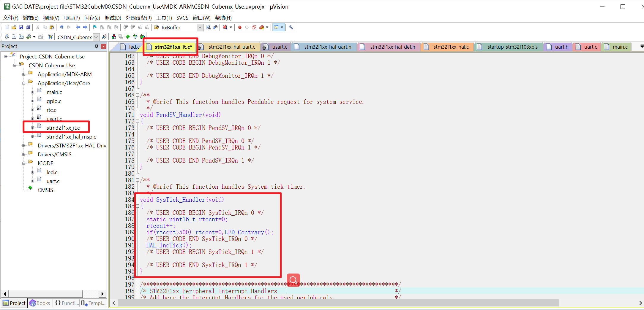This screenshot has height=310, width=644.
Task: Toggle code folding at line 181
Action: [x=138, y=180]
